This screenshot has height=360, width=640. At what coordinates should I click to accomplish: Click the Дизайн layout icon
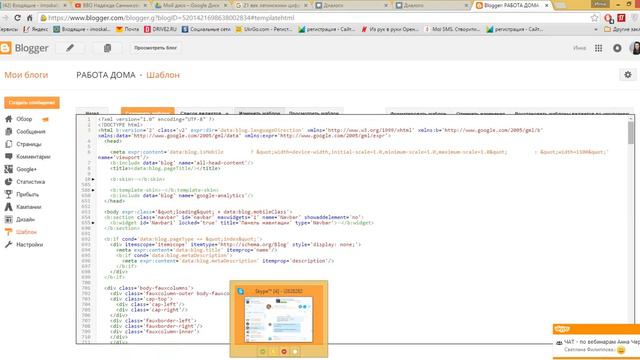pos(9,220)
